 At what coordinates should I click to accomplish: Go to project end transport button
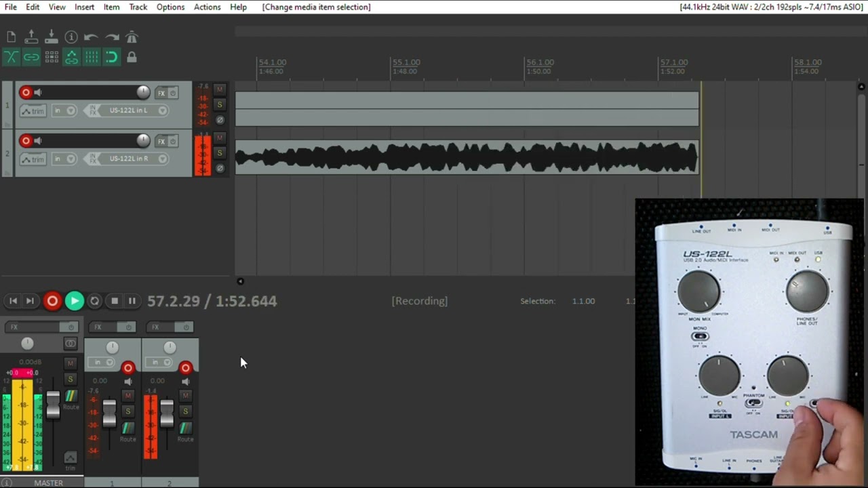coord(30,301)
